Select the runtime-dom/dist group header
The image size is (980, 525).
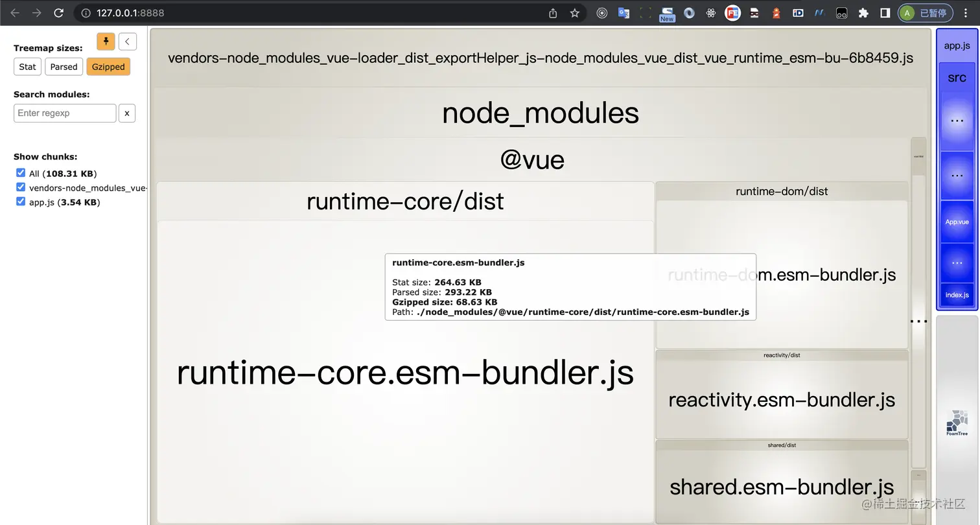click(x=782, y=191)
